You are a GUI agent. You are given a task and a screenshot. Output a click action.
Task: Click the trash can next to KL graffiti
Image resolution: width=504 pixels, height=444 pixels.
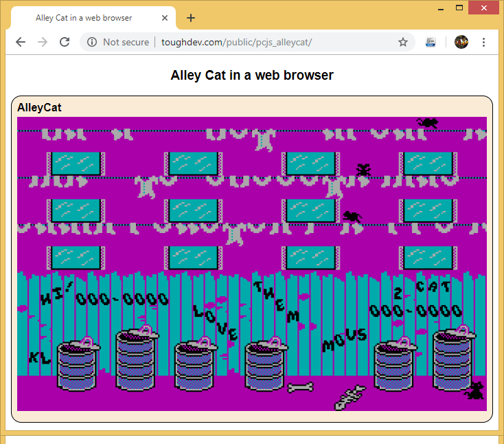click(x=78, y=364)
